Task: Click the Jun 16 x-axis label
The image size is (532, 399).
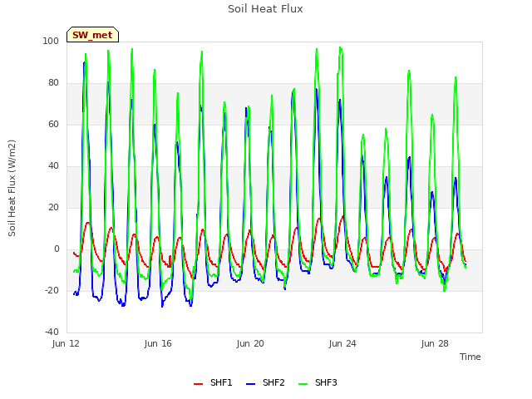Action: click(158, 343)
